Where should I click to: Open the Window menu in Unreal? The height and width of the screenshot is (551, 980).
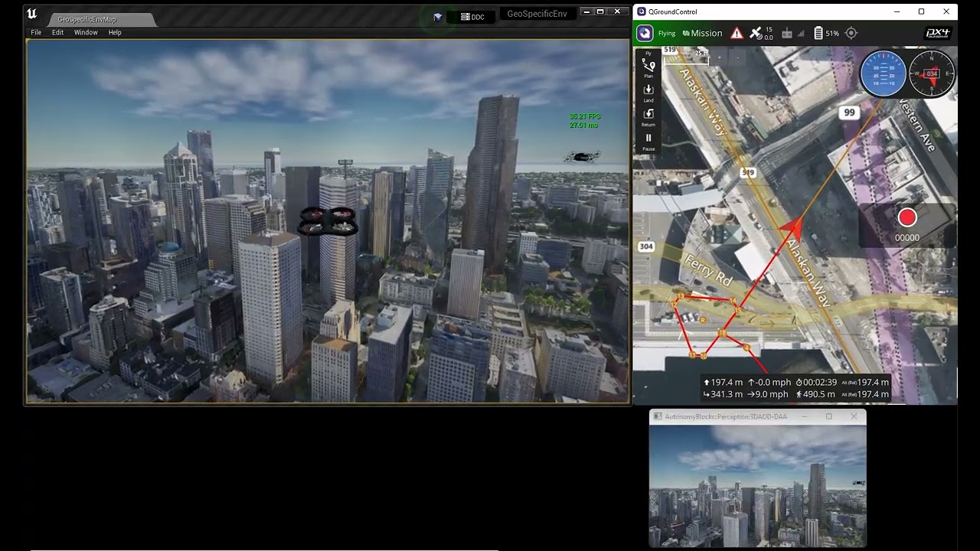(x=86, y=32)
